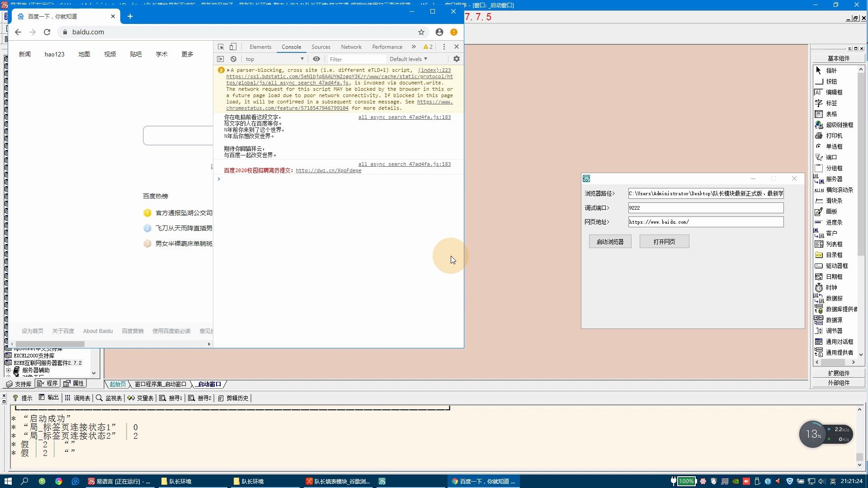Click the taskbar search magnifier icon
868x488 pixels.
pyautogui.click(x=24, y=481)
